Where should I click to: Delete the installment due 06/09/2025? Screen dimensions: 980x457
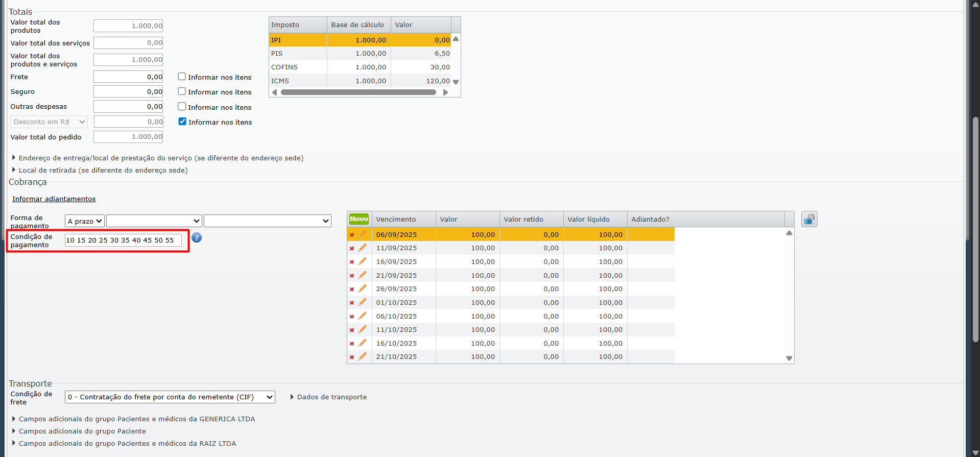tap(352, 235)
